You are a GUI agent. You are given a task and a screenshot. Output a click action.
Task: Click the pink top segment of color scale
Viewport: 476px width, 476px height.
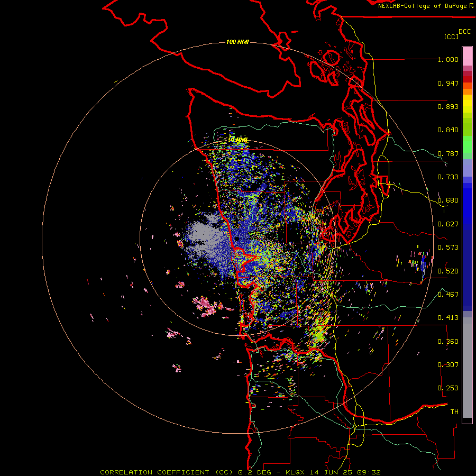click(467, 56)
